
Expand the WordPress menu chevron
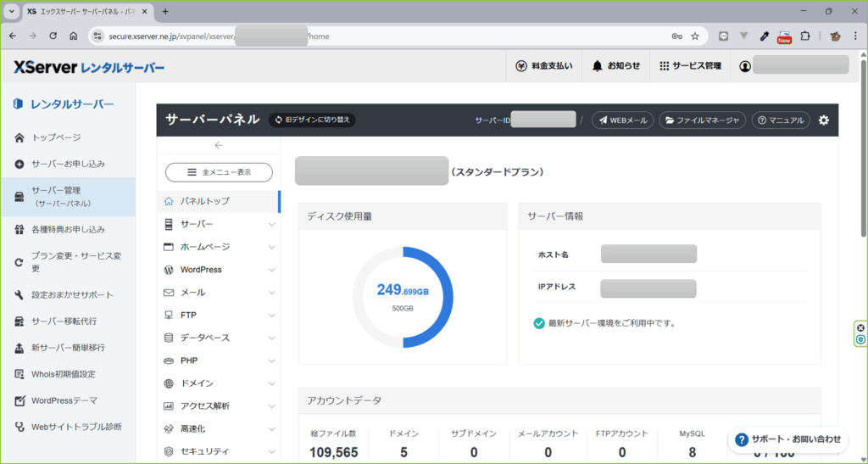pos(272,270)
